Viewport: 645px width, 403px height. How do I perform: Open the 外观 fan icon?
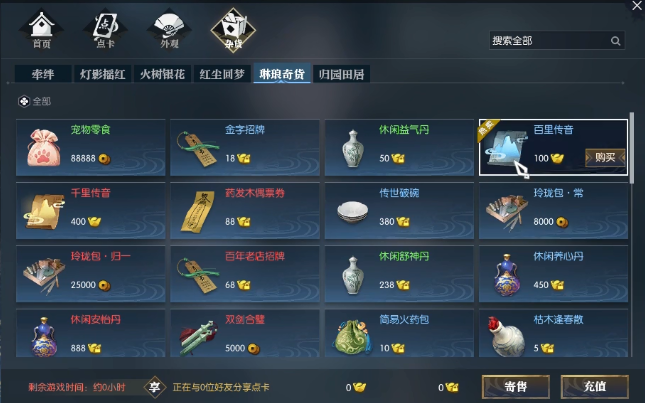coord(169,29)
